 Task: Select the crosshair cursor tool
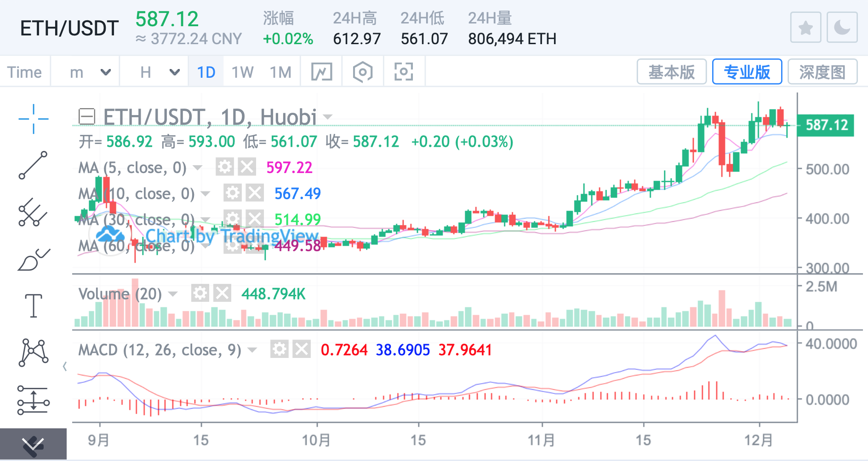pyautogui.click(x=33, y=119)
